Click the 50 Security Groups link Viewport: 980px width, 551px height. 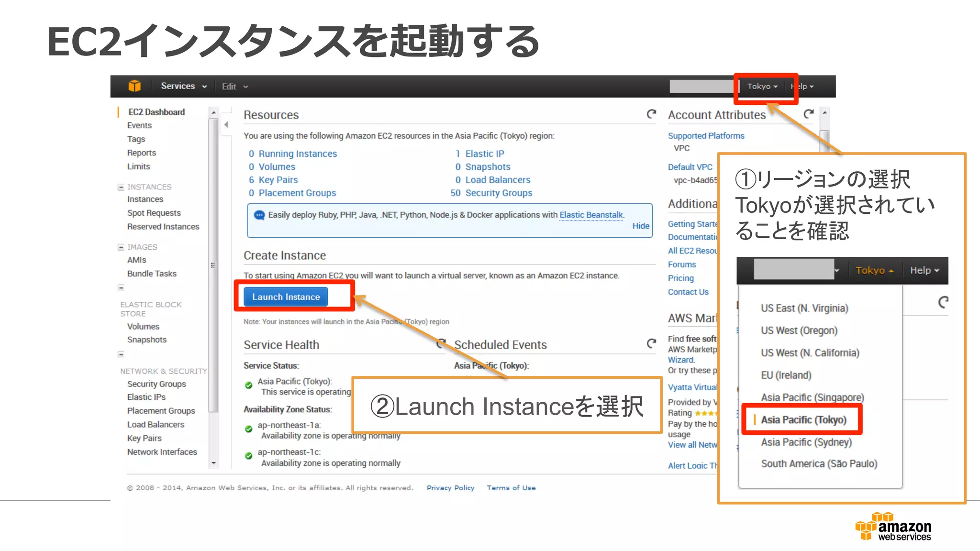point(491,193)
